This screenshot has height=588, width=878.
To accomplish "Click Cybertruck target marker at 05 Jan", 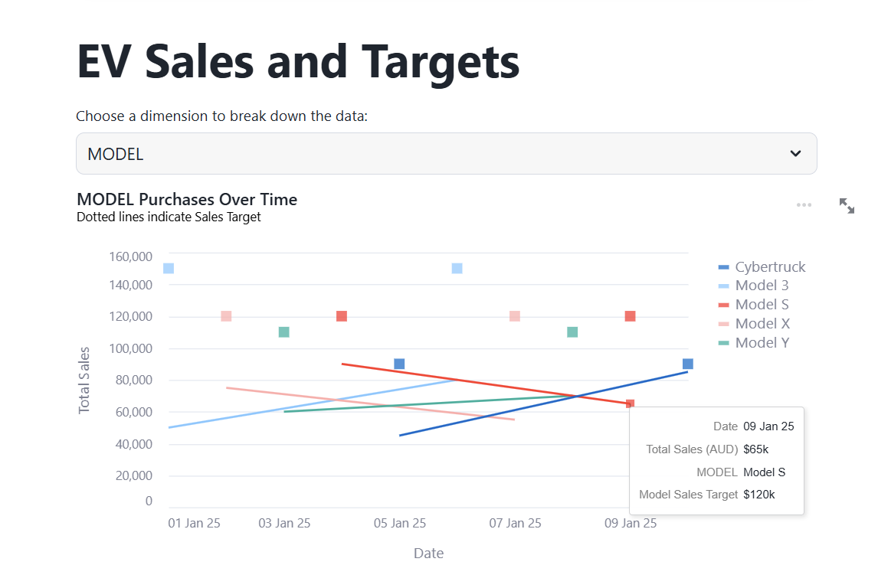I will [x=399, y=364].
